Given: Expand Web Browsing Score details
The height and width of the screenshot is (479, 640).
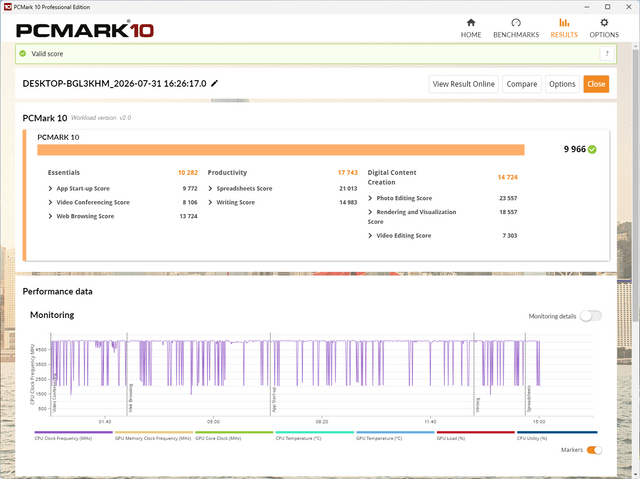Looking at the screenshot, I should (50, 216).
